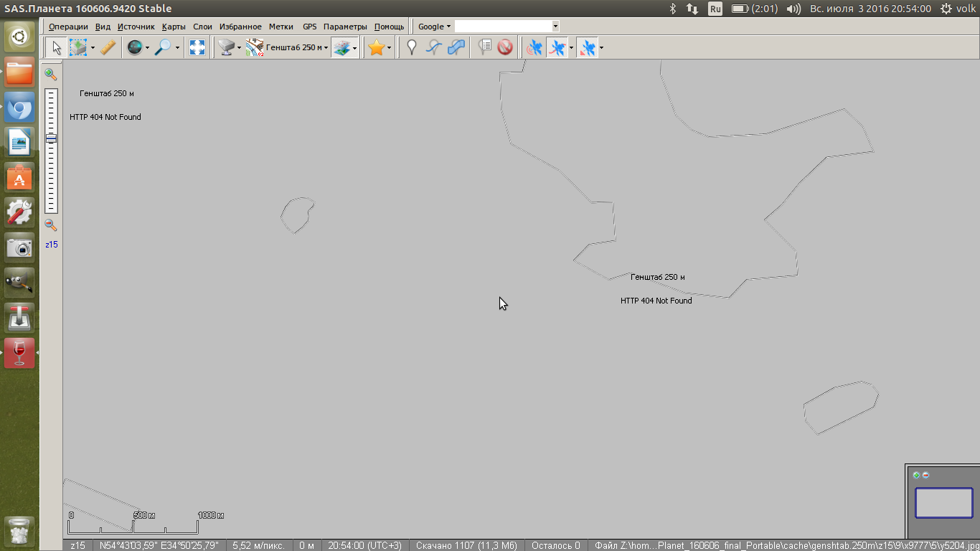Click the add polygon tool icon

[x=456, y=48]
